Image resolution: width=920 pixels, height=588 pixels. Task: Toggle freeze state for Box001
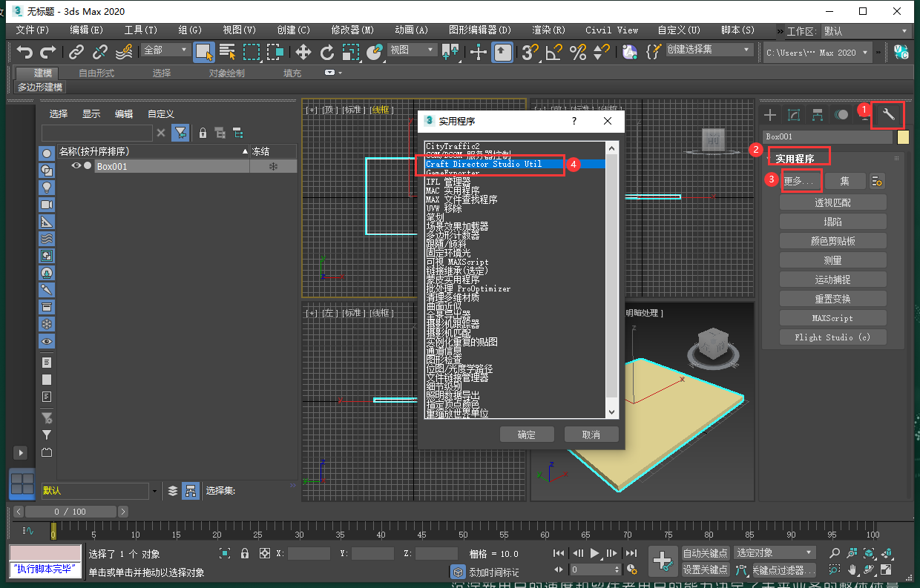tap(273, 167)
